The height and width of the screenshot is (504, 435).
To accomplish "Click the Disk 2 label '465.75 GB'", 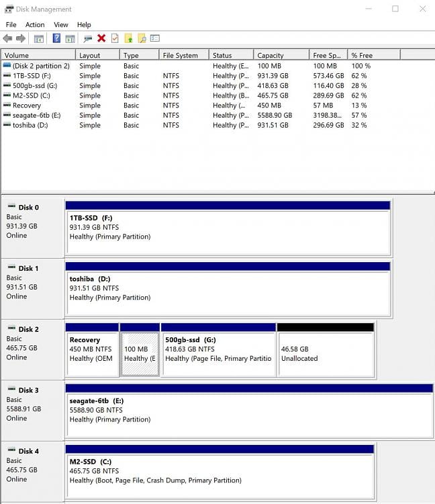I will pos(22,348).
